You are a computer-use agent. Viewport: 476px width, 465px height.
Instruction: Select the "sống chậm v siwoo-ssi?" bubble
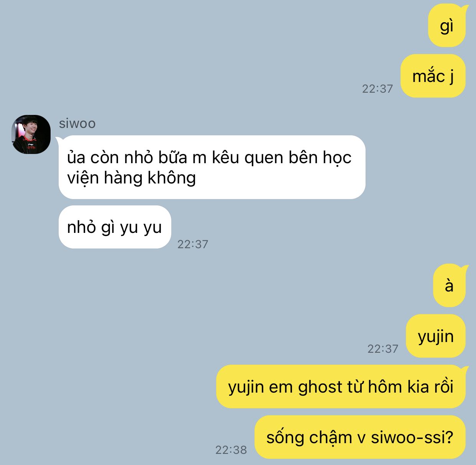click(x=360, y=437)
